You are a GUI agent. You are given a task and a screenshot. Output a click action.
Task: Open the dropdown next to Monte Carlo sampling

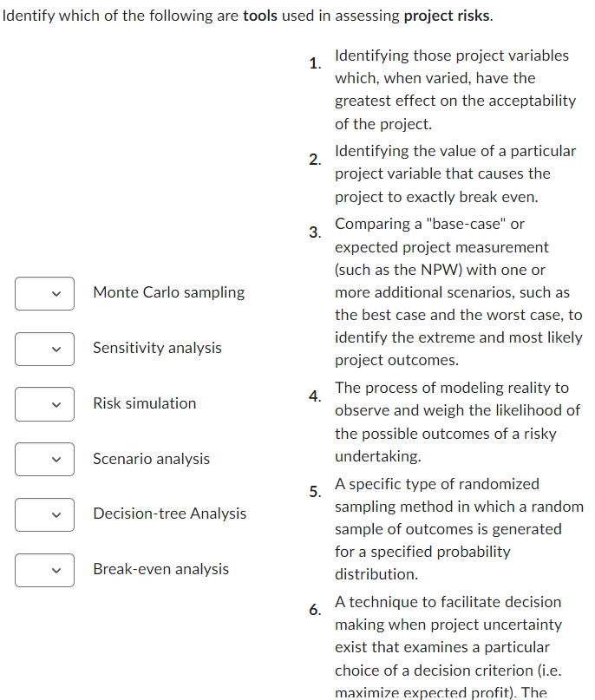44,293
